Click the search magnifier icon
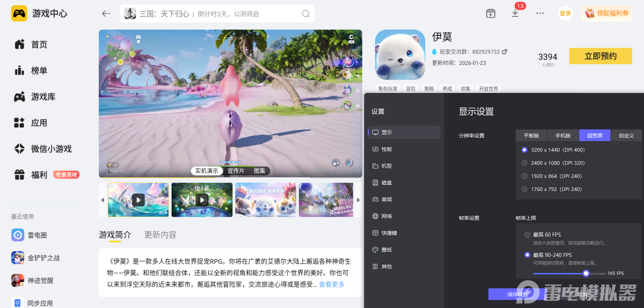644x308 pixels. click(x=306, y=14)
